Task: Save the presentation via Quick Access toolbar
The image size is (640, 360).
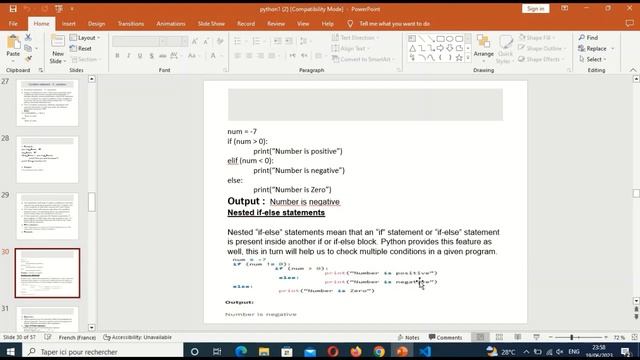Action: pyautogui.click(x=13, y=9)
